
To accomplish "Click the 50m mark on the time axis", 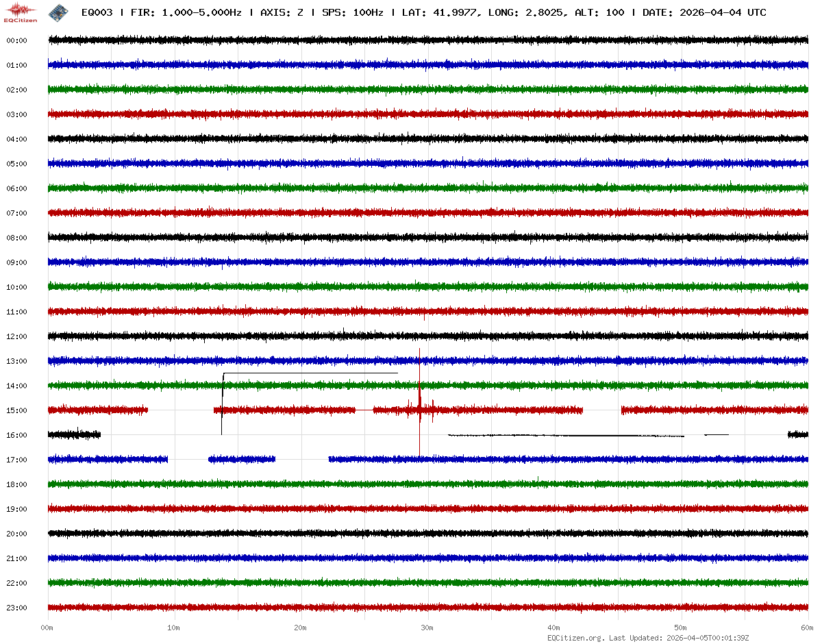I will click(681, 628).
